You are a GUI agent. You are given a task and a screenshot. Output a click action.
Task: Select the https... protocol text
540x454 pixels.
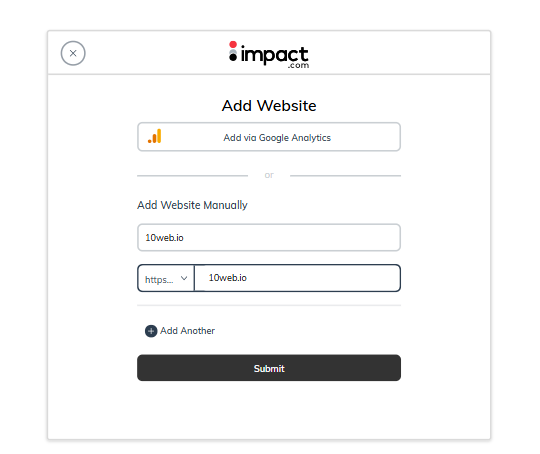click(159, 279)
